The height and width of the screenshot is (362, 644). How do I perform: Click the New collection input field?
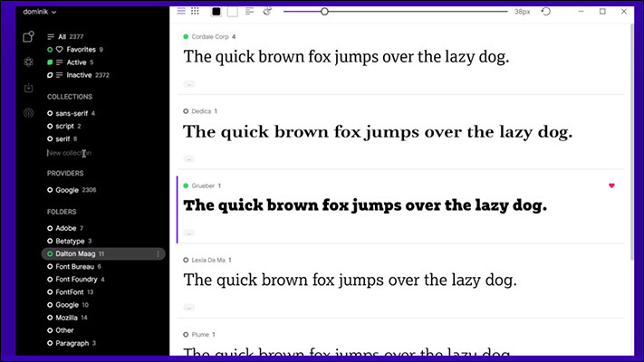(x=69, y=153)
